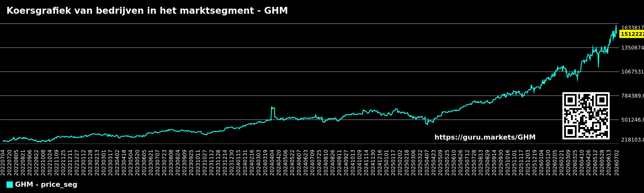Select the GHM - price_seg legend label
Screen dimensions: 644x193
click(x=46, y=185)
